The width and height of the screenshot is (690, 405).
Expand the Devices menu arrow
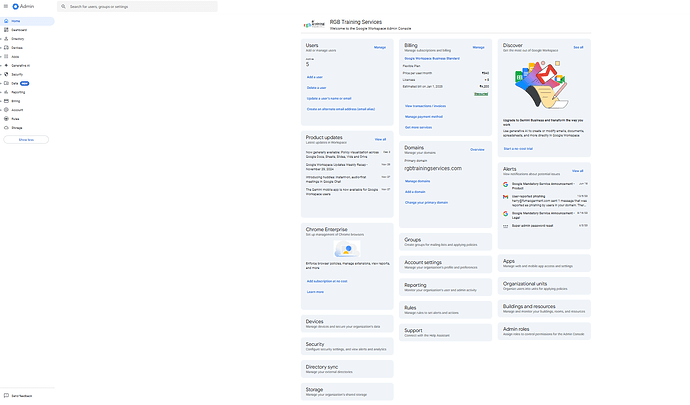pos(1,48)
